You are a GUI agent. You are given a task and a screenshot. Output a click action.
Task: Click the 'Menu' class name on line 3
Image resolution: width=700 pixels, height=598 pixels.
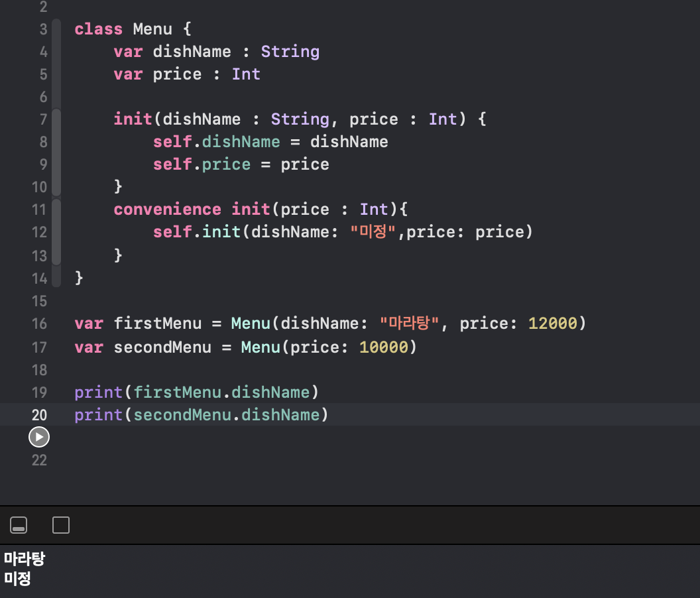(x=152, y=29)
